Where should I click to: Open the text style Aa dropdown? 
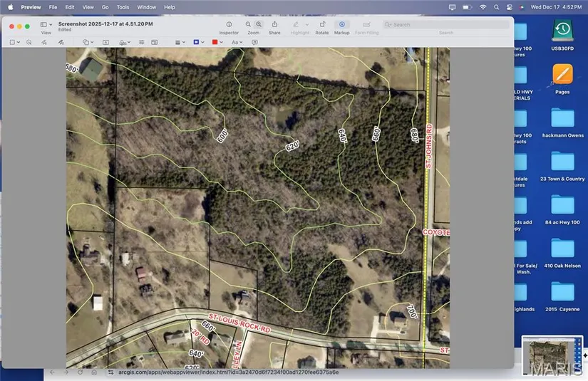237,43
